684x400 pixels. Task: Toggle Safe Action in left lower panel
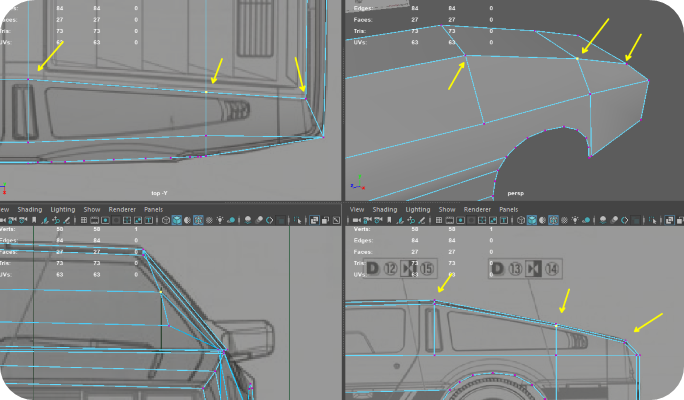point(138,220)
